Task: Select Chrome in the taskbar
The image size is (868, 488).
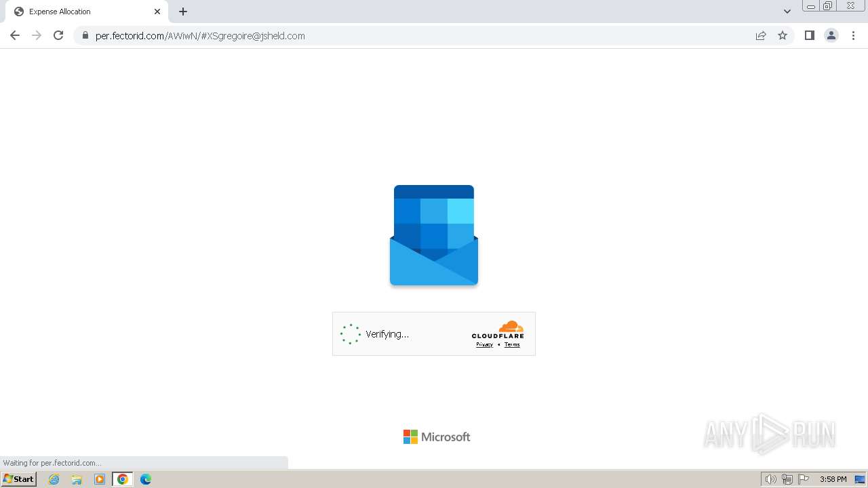Action: click(x=122, y=479)
